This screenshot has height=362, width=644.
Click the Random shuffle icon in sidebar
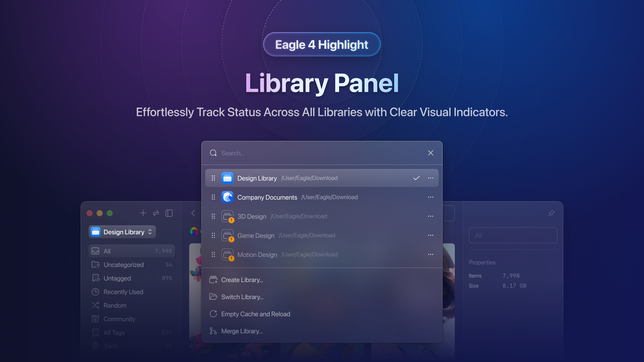point(95,305)
